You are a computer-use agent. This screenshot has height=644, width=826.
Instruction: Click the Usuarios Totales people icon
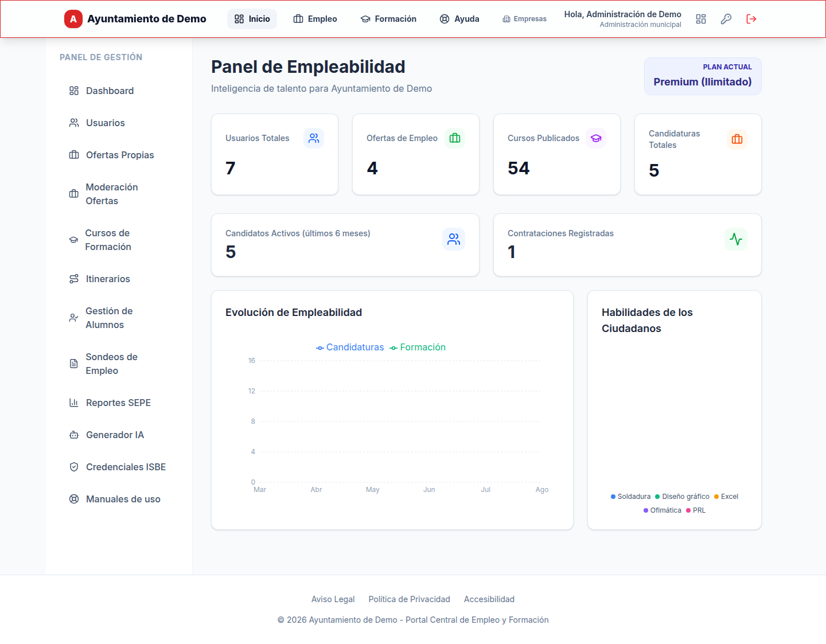click(x=314, y=138)
